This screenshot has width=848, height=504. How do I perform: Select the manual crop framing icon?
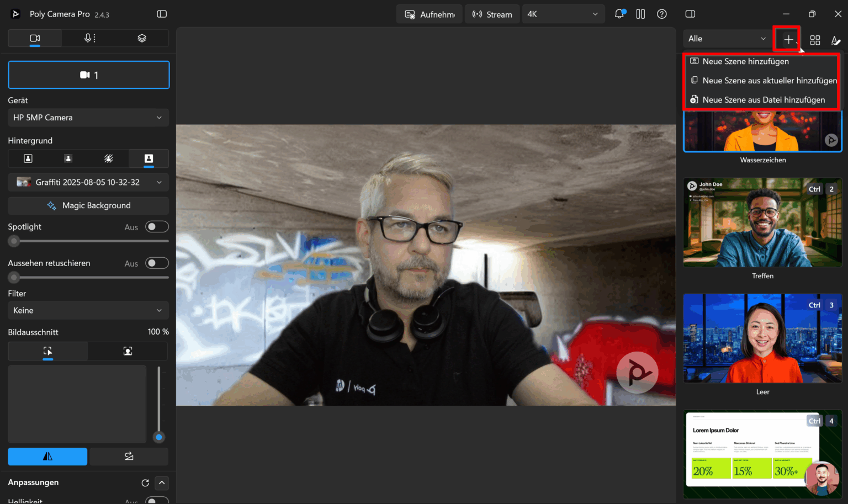tap(48, 351)
